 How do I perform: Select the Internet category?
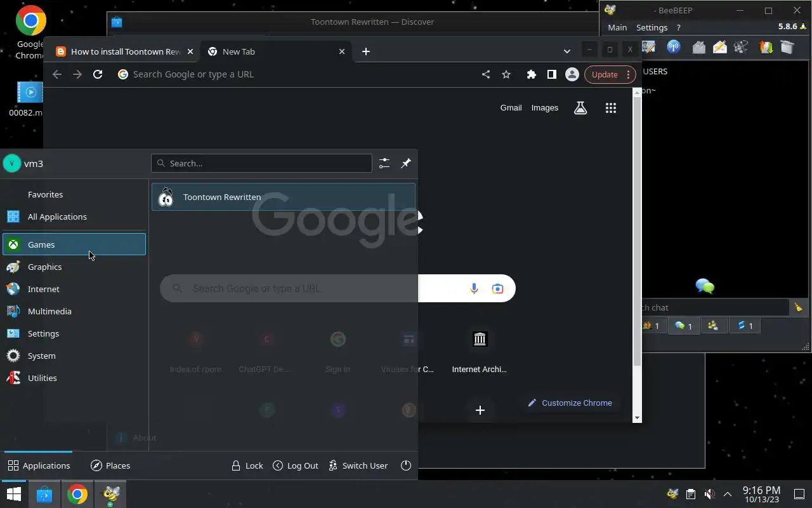(x=74, y=289)
